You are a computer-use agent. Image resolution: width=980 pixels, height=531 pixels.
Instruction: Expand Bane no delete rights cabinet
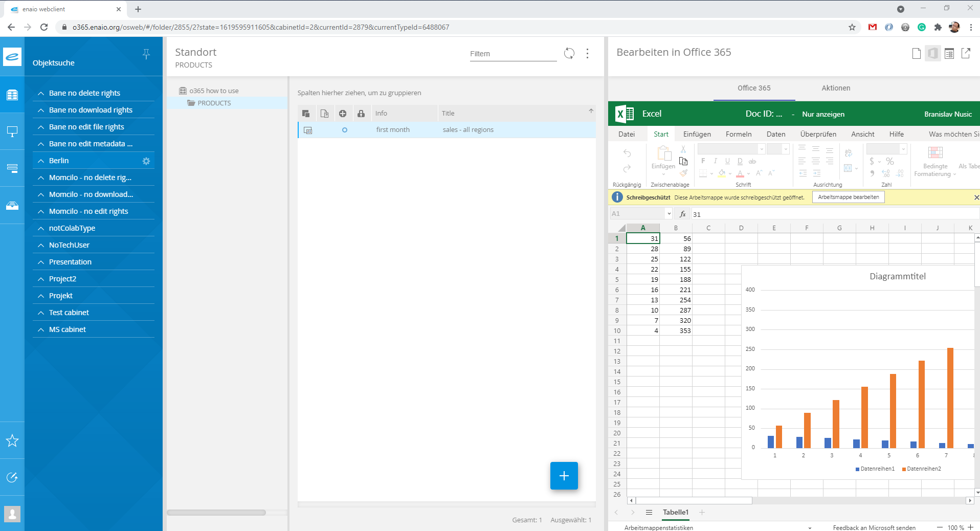[41, 94]
